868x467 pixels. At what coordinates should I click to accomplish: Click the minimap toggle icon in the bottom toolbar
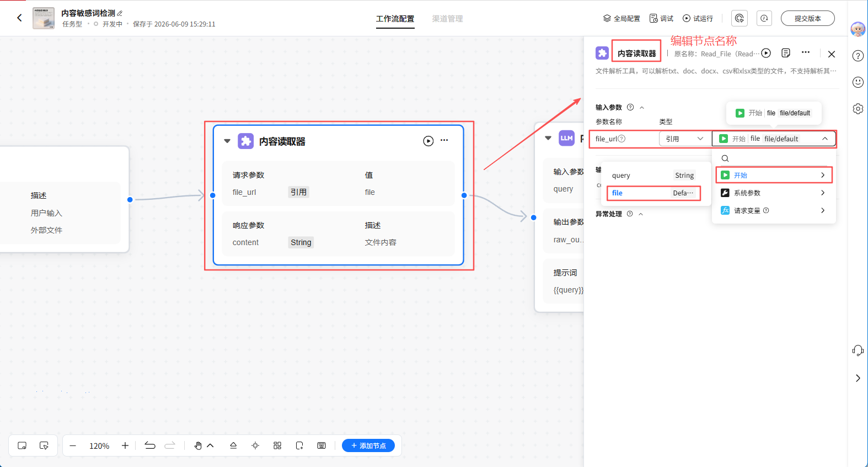point(22,445)
